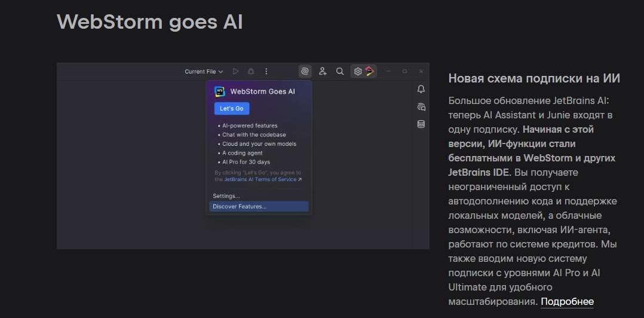Click the Cloud and your own models bullet
The width and height of the screenshot is (644, 318).
pyautogui.click(x=259, y=144)
